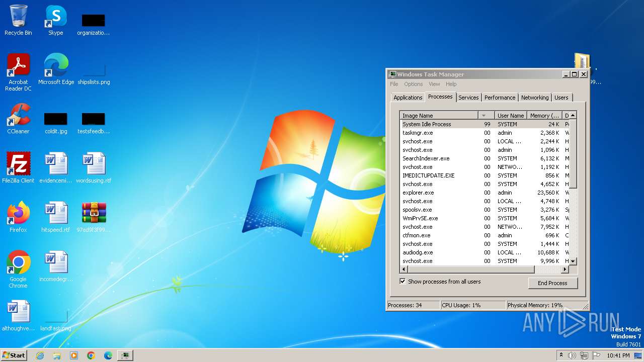Open the Options menu in Task Manager

(414, 84)
